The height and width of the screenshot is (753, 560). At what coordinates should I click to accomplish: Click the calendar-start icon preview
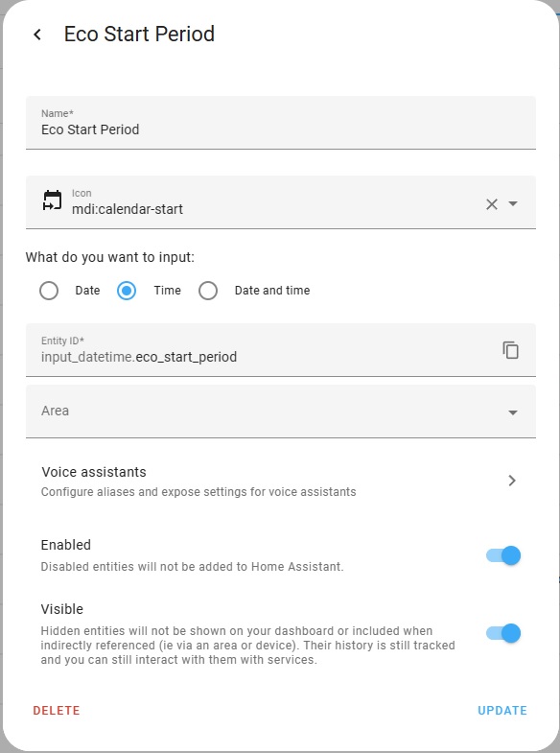(53, 200)
